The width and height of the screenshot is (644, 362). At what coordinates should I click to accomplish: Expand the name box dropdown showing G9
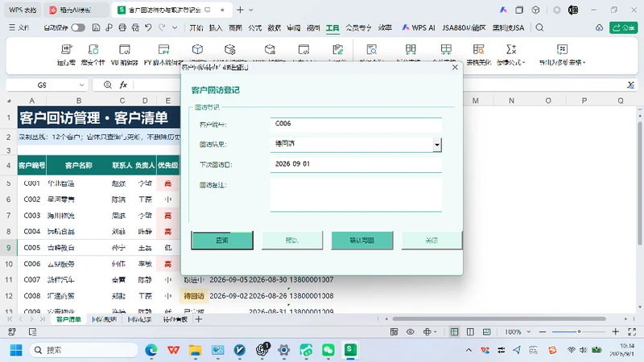tap(81, 85)
